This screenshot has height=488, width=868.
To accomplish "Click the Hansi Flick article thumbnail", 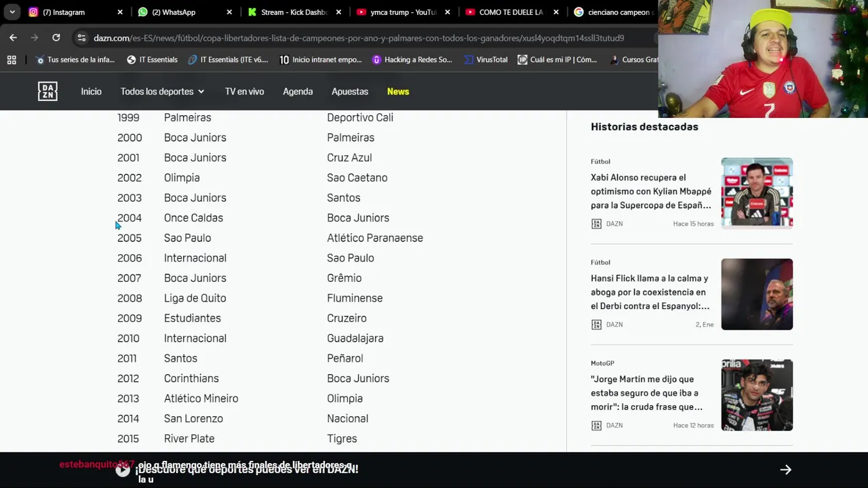I will pos(757,294).
